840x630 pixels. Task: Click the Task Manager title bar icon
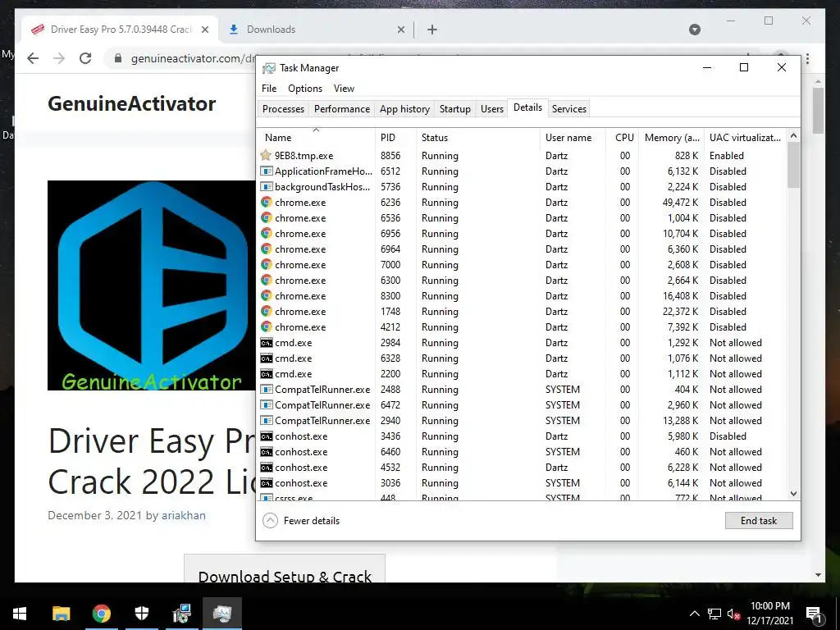coord(268,68)
